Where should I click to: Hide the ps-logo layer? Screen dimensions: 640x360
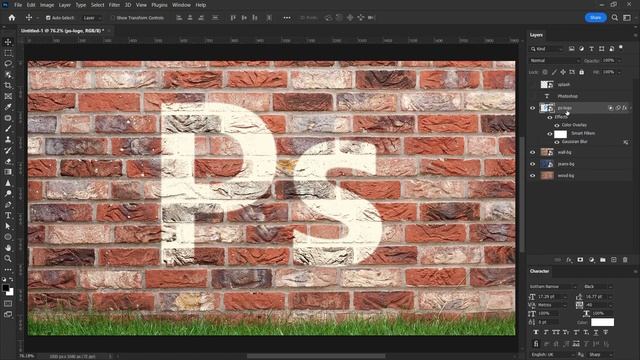[533, 108]
